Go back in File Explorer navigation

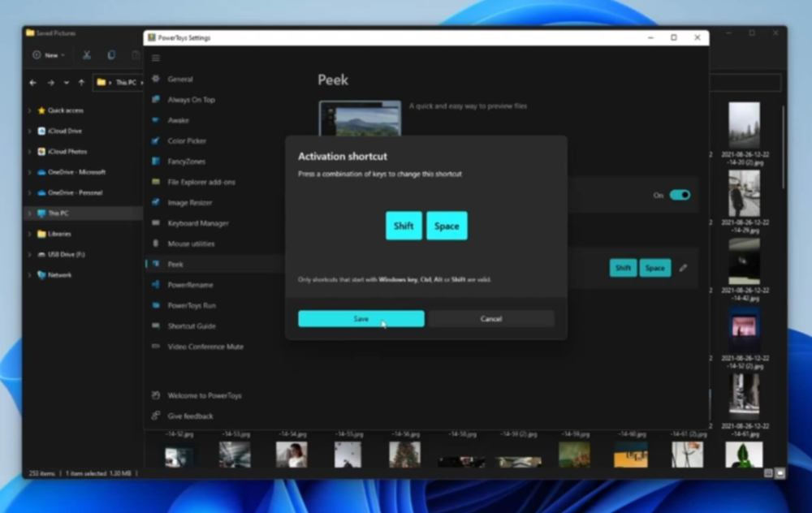click(x=33, y=82)
